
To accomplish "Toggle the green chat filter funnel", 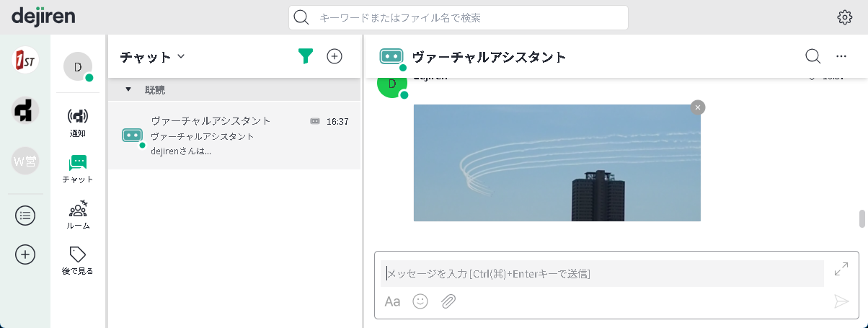I will point(306,56).
